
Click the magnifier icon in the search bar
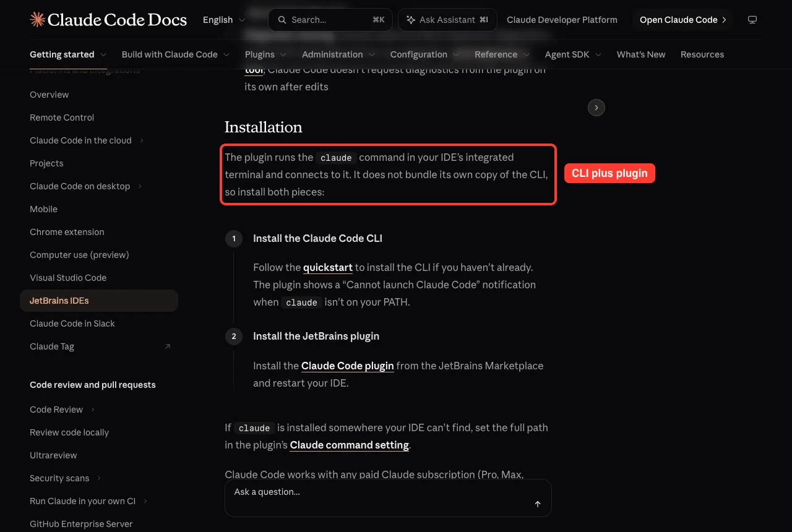click(x=282, y=20)
